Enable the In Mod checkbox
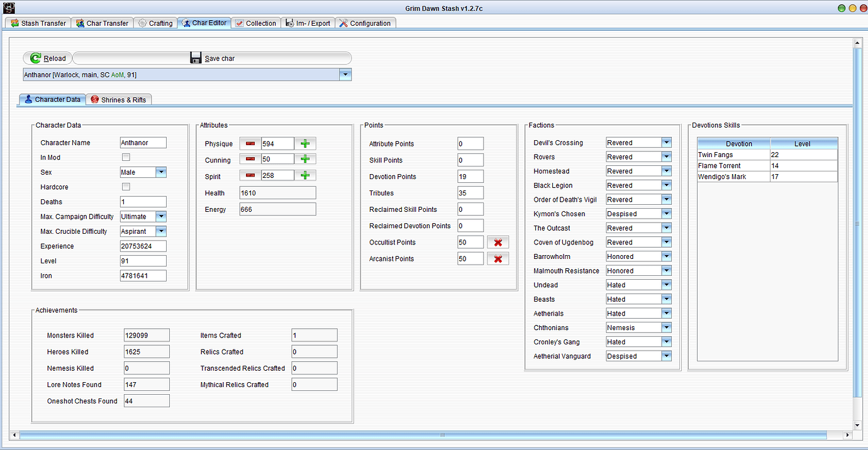Viewport: 868px width, 450px height. [x=125, y=157]
